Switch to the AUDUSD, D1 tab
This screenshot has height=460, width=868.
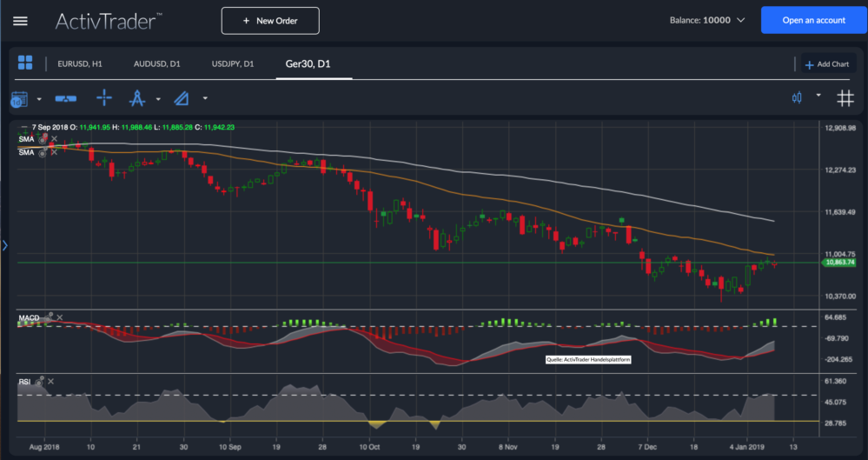[156, 64]
